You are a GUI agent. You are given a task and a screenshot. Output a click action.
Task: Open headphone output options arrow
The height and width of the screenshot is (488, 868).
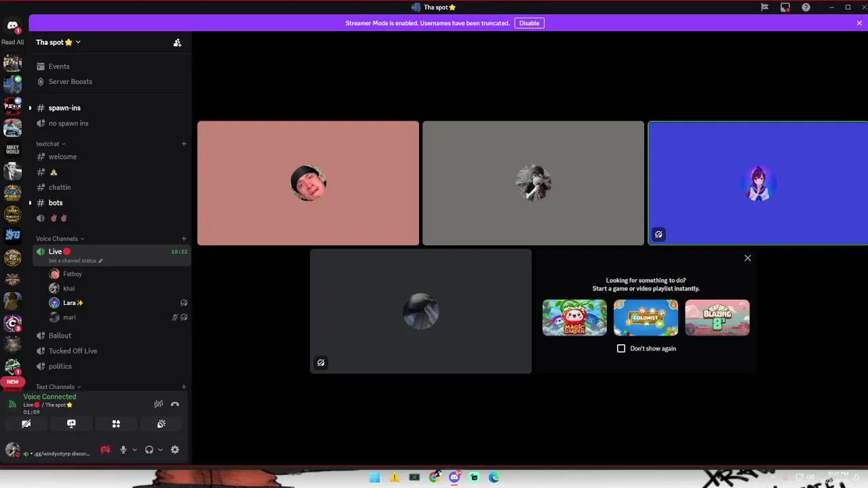tap(160, 449)
